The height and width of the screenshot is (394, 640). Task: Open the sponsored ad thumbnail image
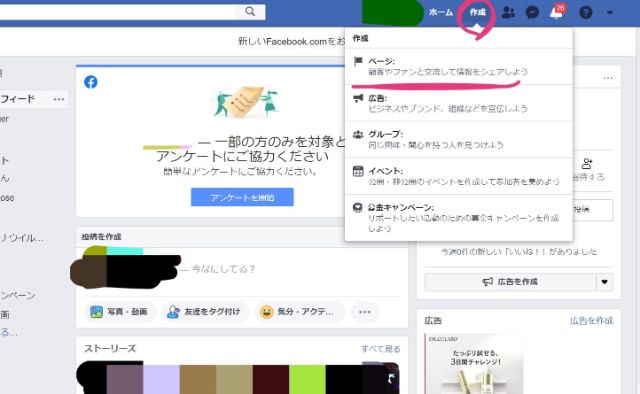coord(474,364)
